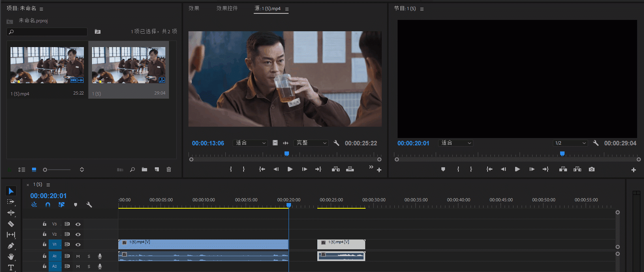This screenshot has width=644, height=272.
Task: Step back one frame in source monitor
Action: pos(276,169)
